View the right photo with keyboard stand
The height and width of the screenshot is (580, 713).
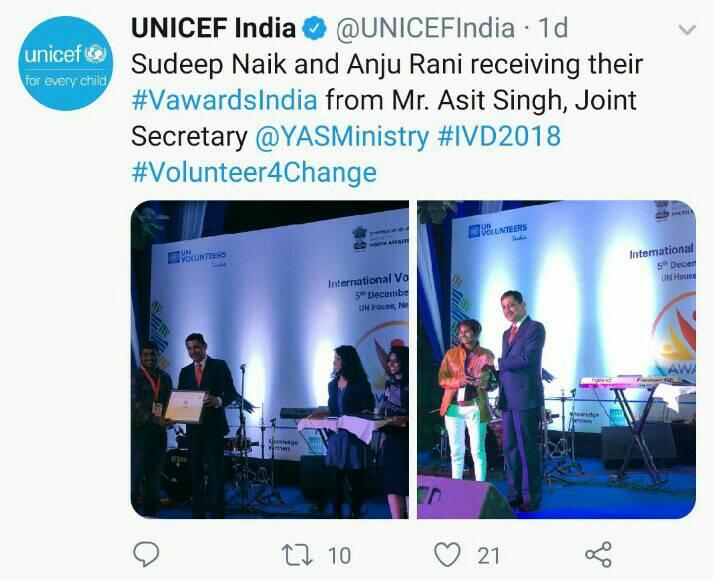557,360
